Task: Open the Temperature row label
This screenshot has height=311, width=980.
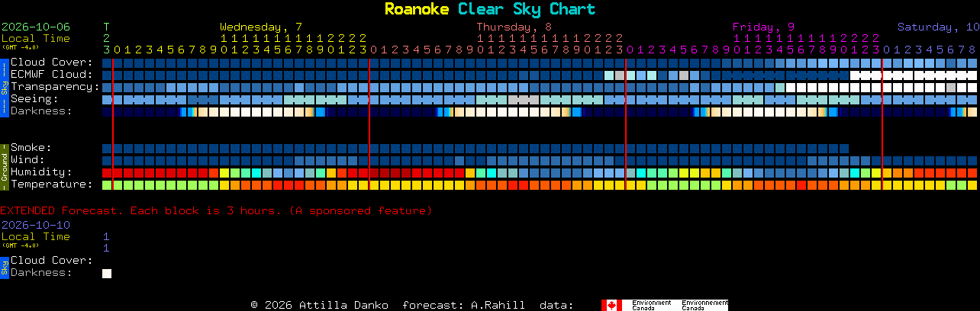Action: (51, 184)
